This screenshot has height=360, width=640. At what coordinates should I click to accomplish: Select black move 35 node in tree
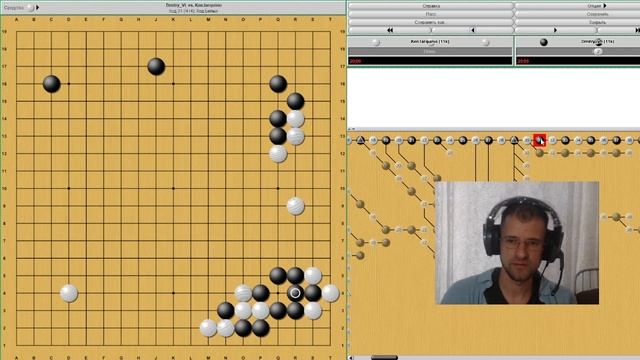pos(591,140)
